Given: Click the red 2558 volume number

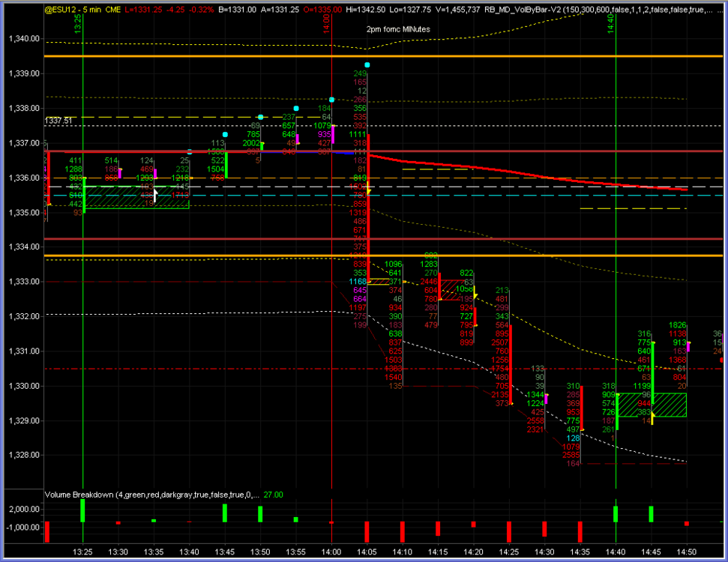Looking at the screenshot, I should 535,420.
